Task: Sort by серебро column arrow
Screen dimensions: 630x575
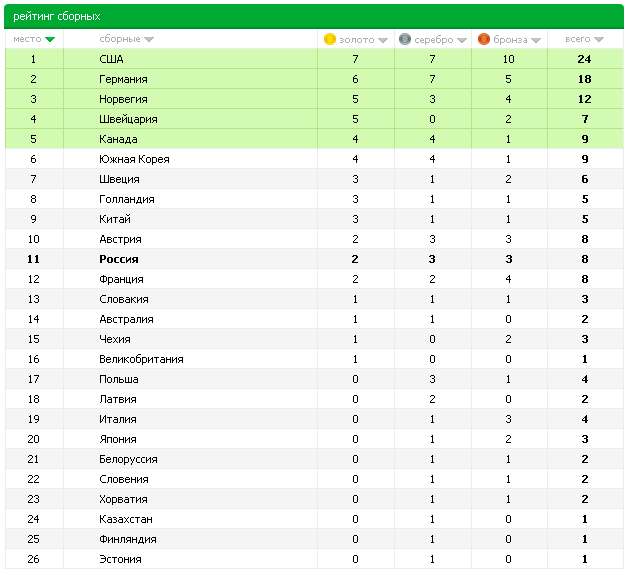Action: [x=462, y=40]
